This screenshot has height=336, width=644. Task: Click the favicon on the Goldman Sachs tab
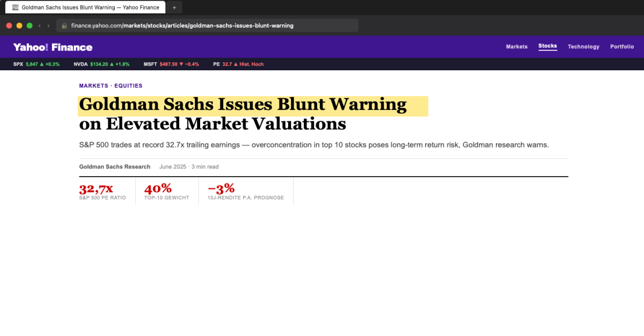[x=15, y=8]
